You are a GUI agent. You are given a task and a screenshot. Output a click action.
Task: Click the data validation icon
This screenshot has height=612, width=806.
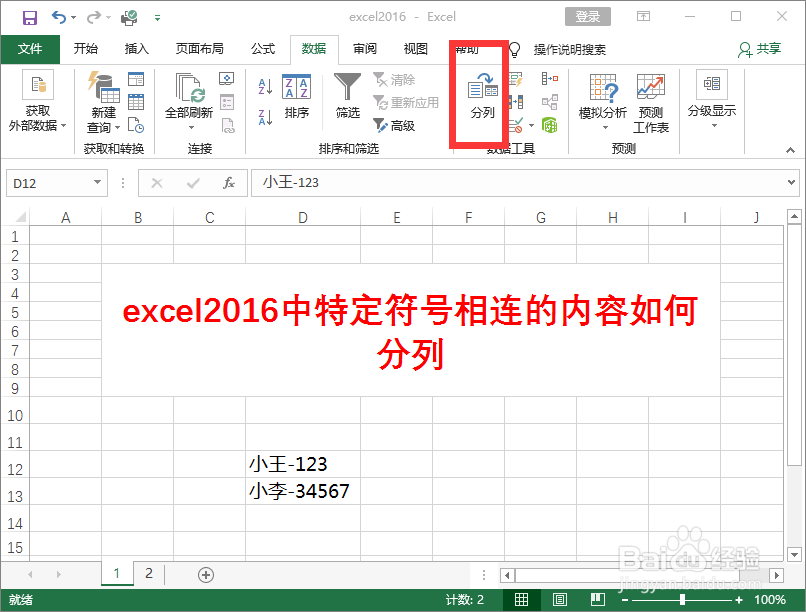click(516, 125)
